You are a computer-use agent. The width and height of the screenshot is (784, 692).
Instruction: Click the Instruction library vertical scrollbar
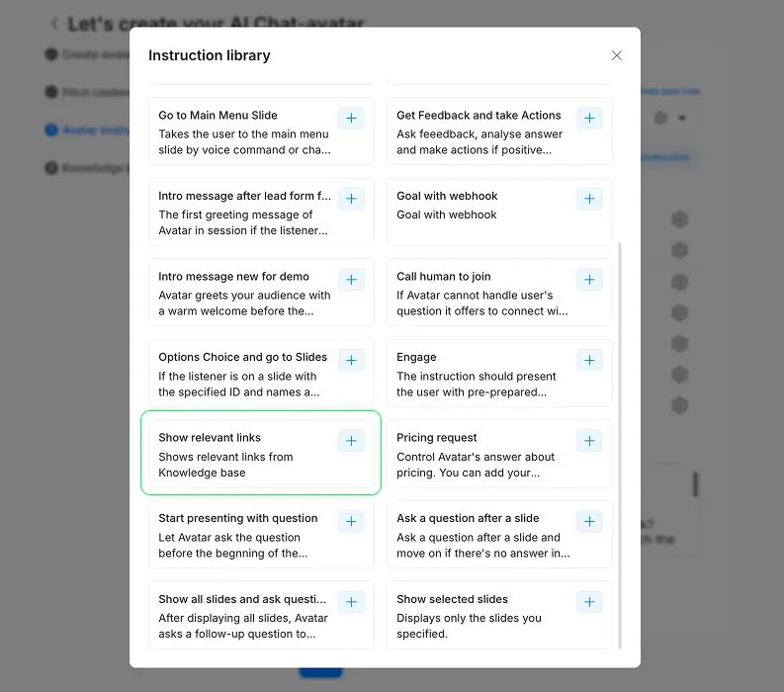point(621,445)
